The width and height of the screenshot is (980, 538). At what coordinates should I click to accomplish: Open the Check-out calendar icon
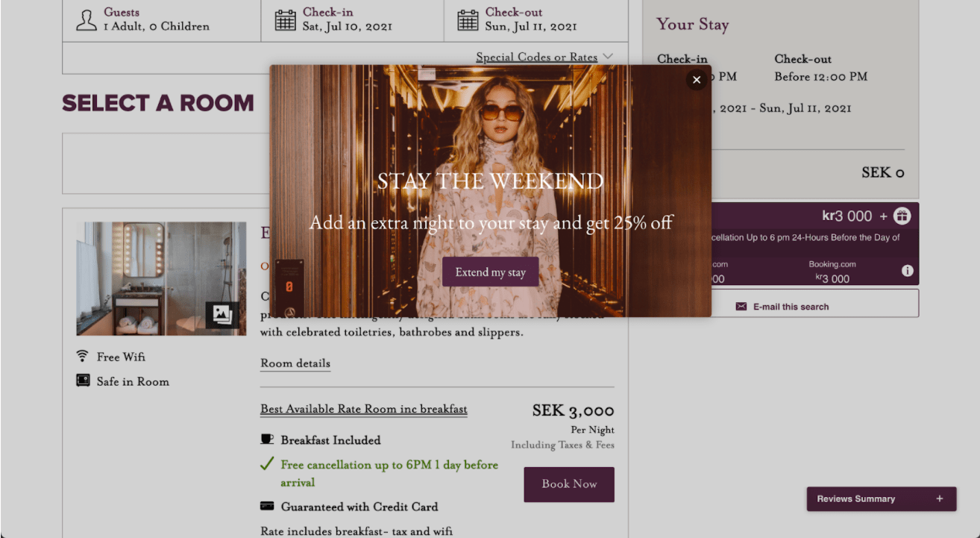[468, 20]
